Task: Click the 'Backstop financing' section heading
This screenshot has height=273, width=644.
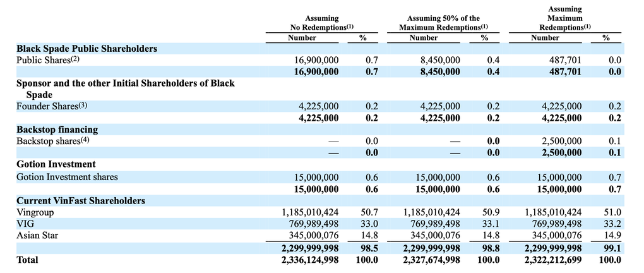Action: (57, 130)
